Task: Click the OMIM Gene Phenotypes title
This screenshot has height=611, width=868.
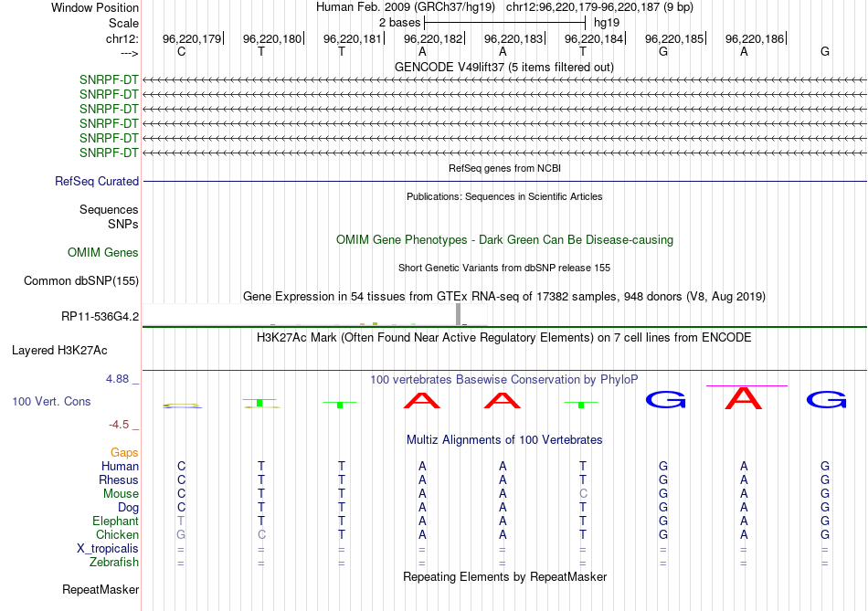Action: [x=504, y=239]
